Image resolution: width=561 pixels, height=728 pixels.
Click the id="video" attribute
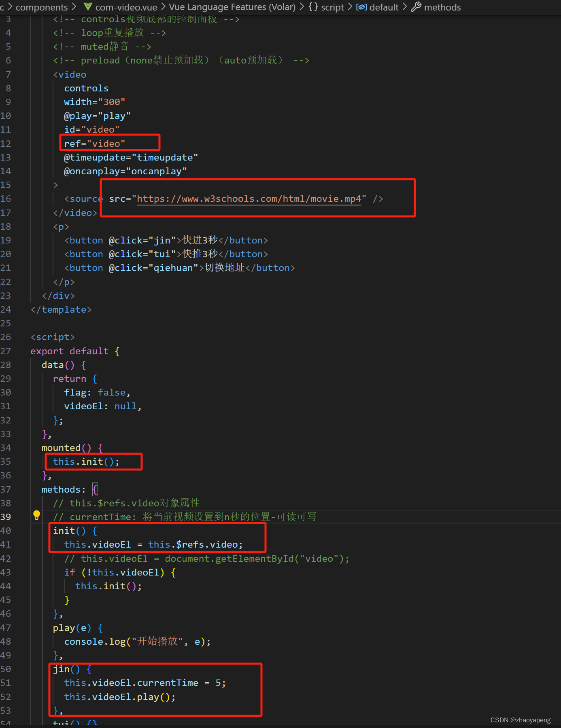tap(92, 129)
